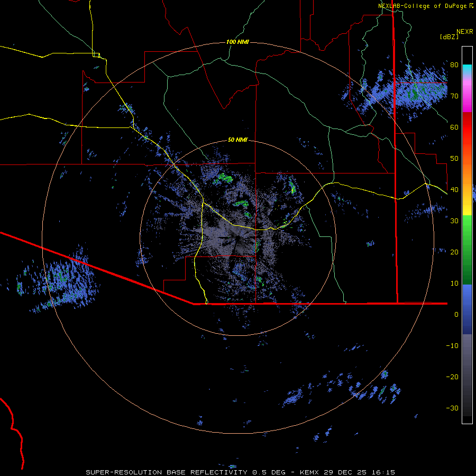Screen dimensions: 476x476
Task: Click the 10 dBZ scale value
Action: [454, 283]
